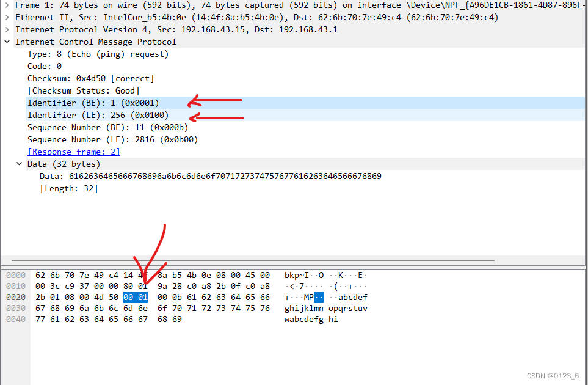588x385 pixels.
Task: Expand the Ethernet II row
Action: (7, 17)
